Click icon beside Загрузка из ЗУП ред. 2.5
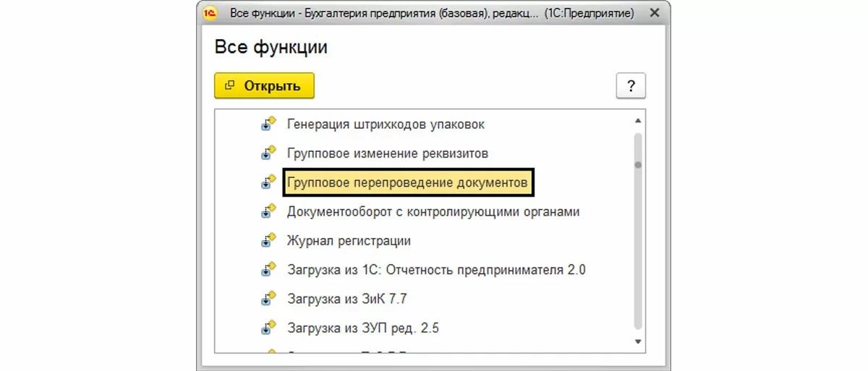The image size is (868, 371). (x=269, y=328)
